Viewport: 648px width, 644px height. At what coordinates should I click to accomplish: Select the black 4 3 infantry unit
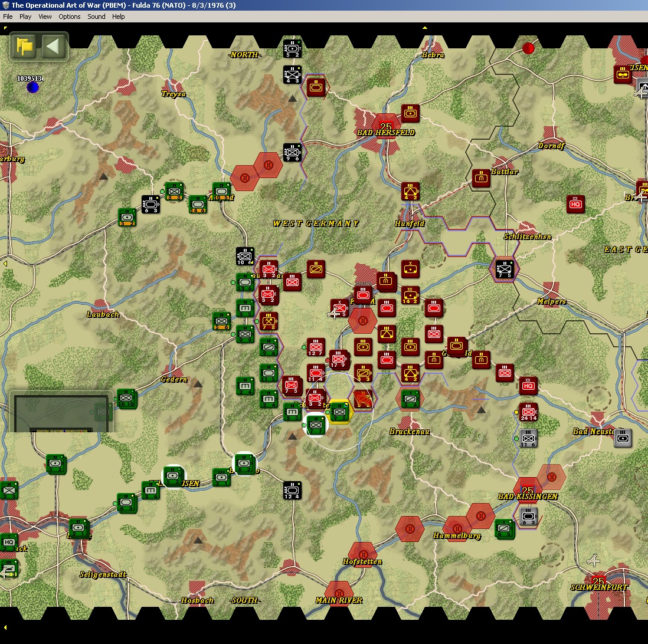[x=292, y=75]
